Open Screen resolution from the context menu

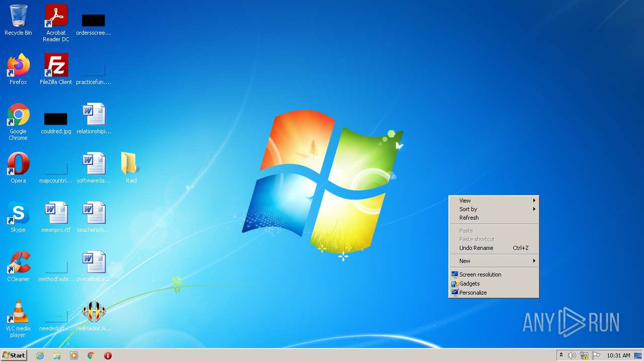494,275
